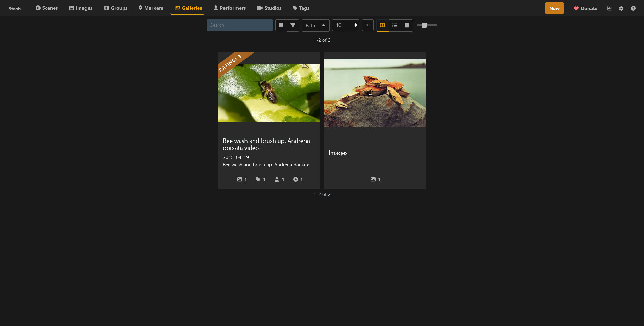Viewport: 644px width, 326px height.
Task: Show scenes count on bee gallery
Action: pos(298,179)
